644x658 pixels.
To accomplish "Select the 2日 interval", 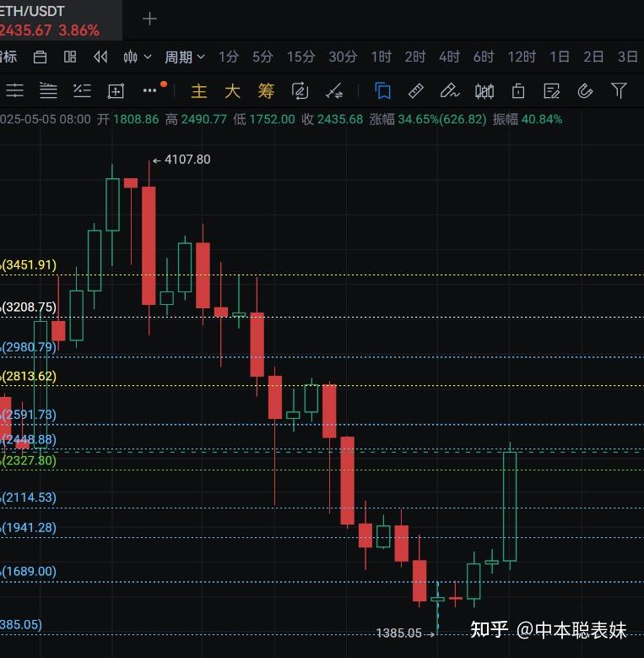I will 593,57.
